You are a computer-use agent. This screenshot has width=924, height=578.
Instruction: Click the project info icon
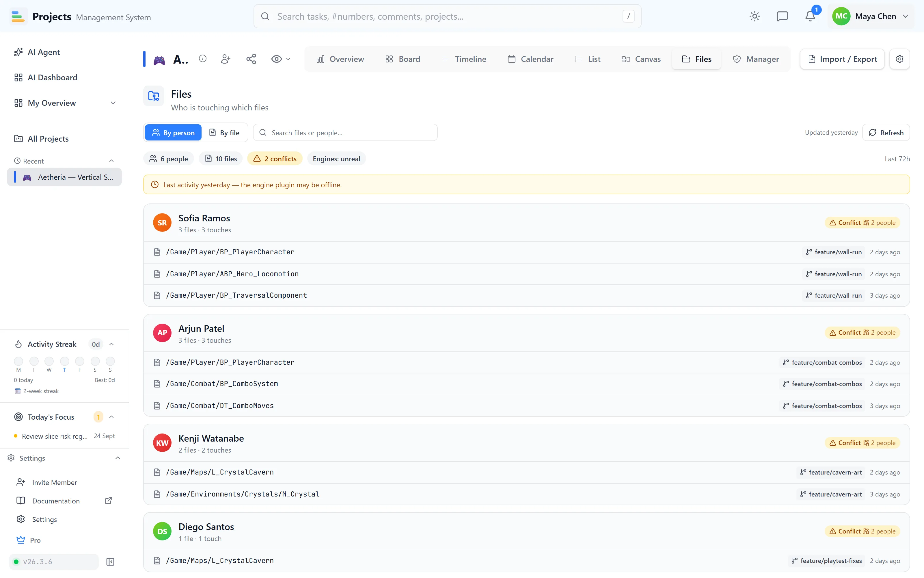point(203,58)
